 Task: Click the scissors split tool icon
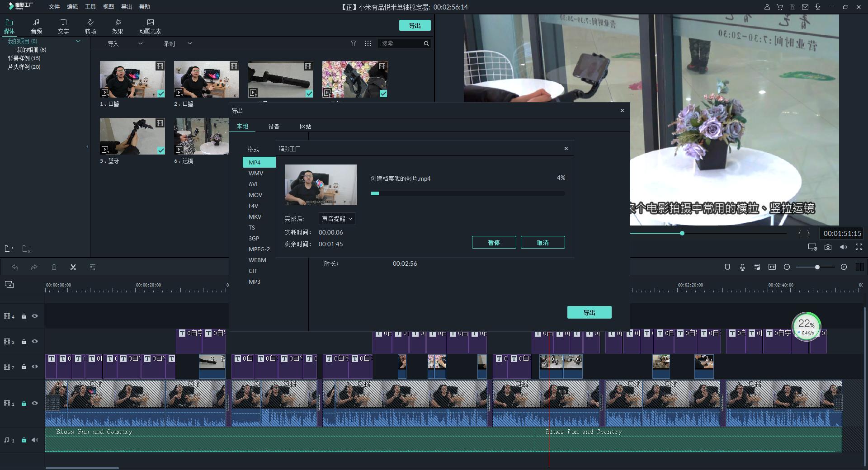(73, 267)
